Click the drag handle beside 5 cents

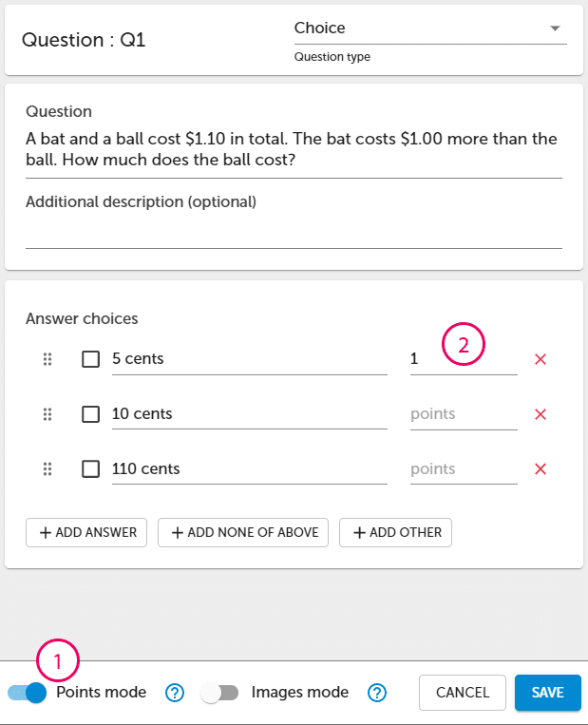pos(47,359)
